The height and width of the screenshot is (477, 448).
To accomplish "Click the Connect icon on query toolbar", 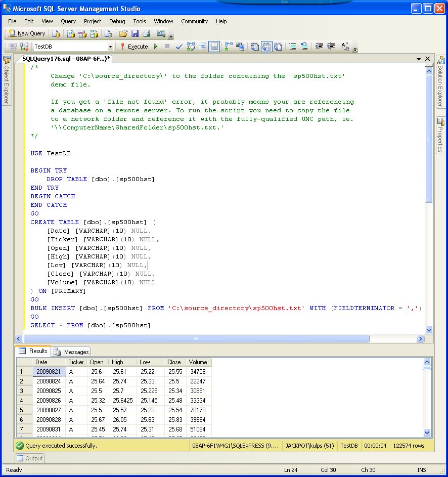I will click(13, 47).
